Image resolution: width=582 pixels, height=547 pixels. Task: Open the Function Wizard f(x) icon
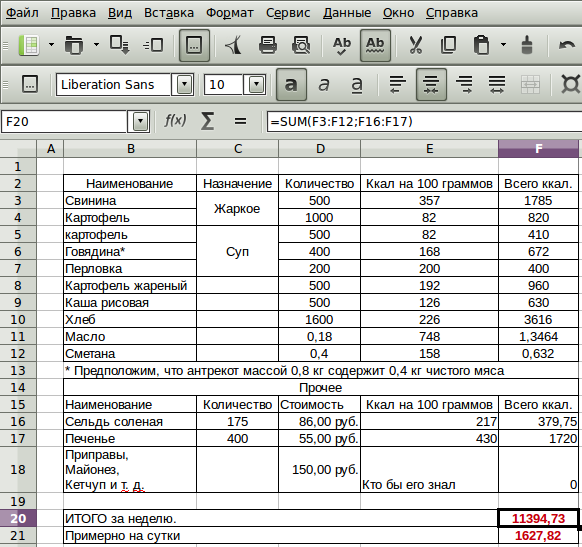pyautogui.click(x=175, y=121)
